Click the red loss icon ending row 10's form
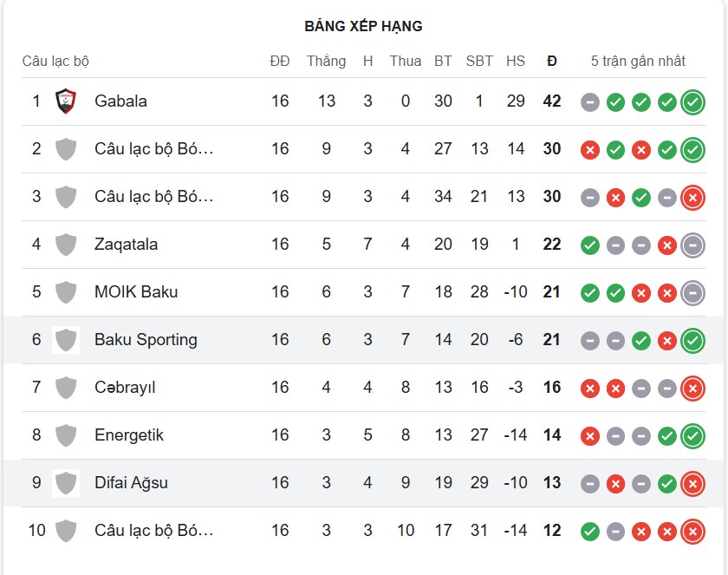 click(x=691, y=531)
